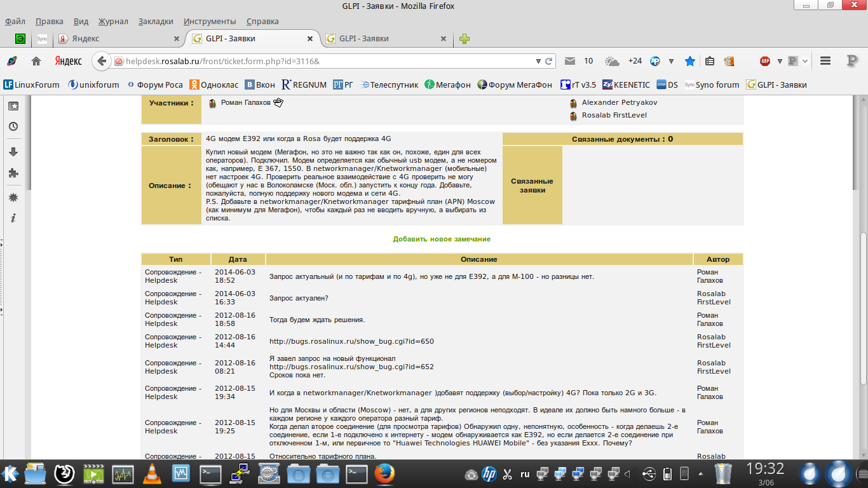The image size is (868, 488).
Task: Toggle the ru keyboard layout indicator
Action: [x=525, y=474]
